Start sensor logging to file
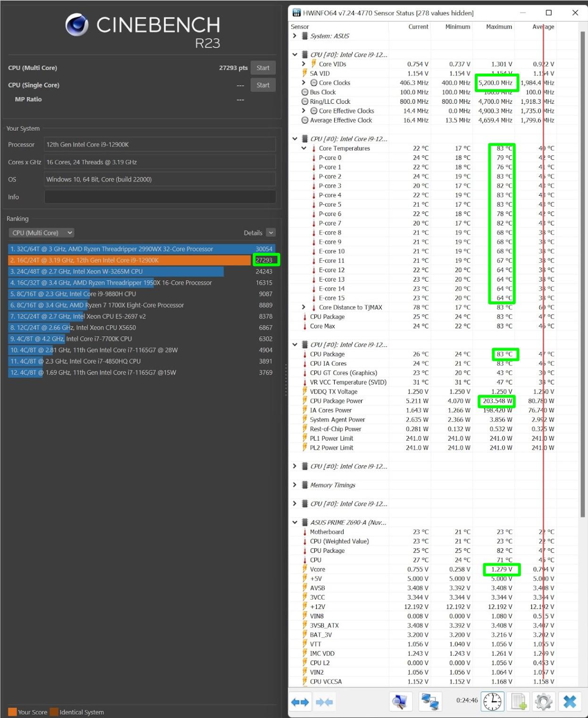 click(x=518, y=701)
